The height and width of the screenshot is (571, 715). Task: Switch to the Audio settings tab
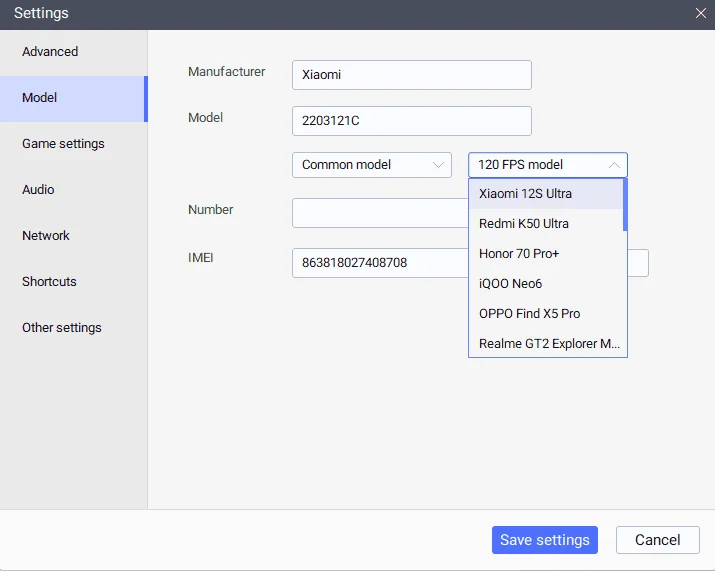point(73,190)
